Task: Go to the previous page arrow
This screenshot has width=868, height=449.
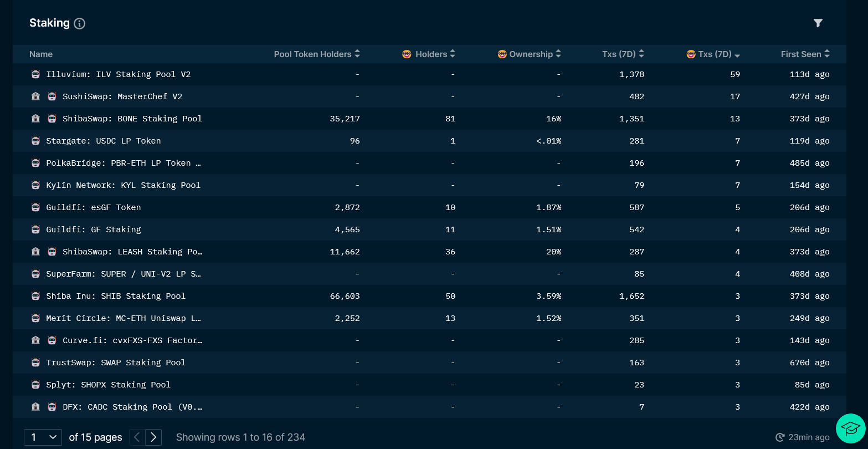Action: (137, 437)
